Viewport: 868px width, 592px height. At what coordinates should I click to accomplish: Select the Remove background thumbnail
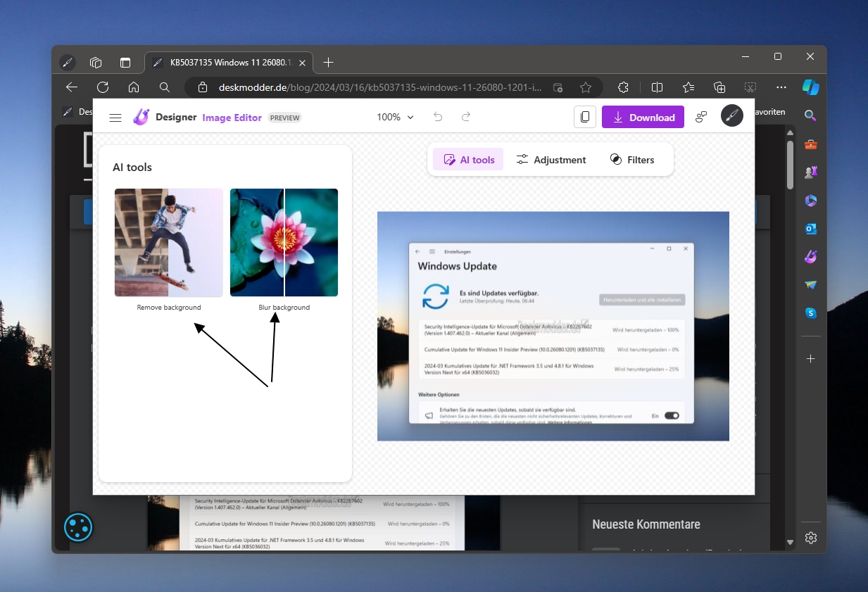pos(169,242)
